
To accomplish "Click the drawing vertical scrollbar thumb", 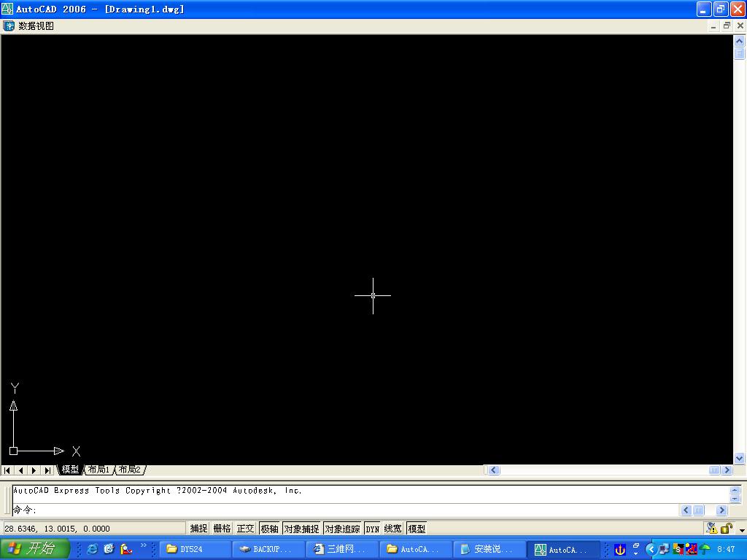I will [740, 53].
